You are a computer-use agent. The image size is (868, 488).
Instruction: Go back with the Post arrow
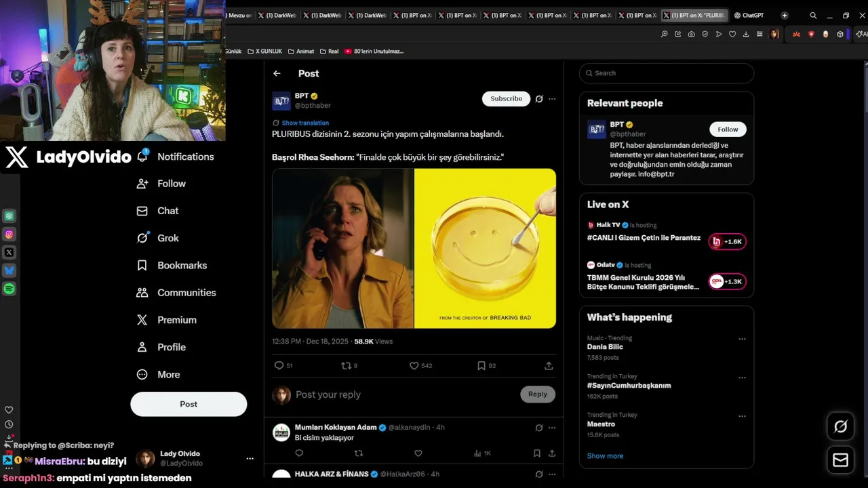pyautogui.click(x=277, y=73)
